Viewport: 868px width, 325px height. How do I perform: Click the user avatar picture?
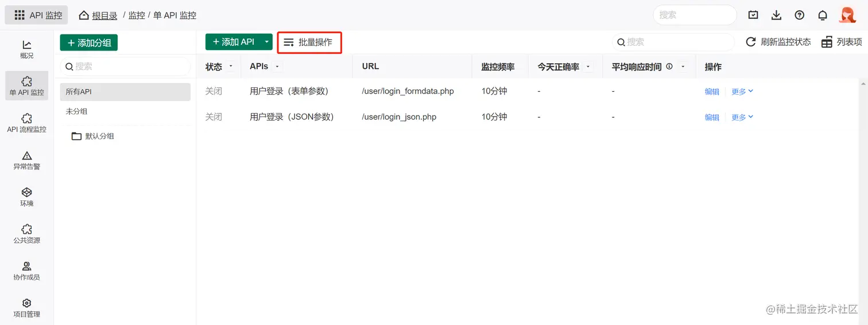click(x=847, y=15)
